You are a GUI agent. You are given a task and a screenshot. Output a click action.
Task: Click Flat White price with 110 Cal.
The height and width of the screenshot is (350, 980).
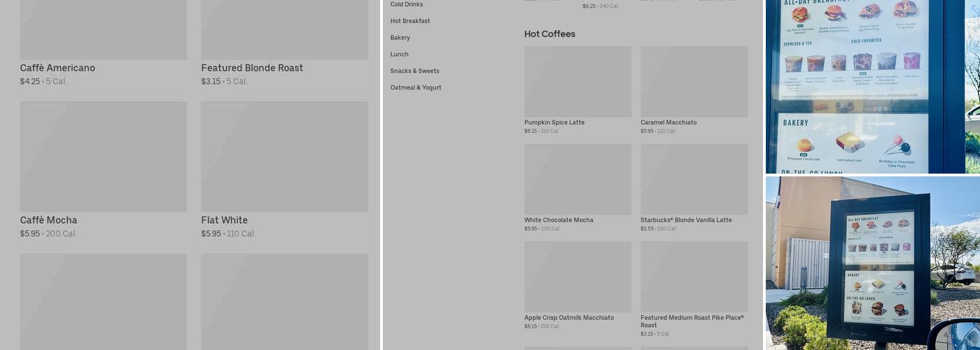[229, 234]
